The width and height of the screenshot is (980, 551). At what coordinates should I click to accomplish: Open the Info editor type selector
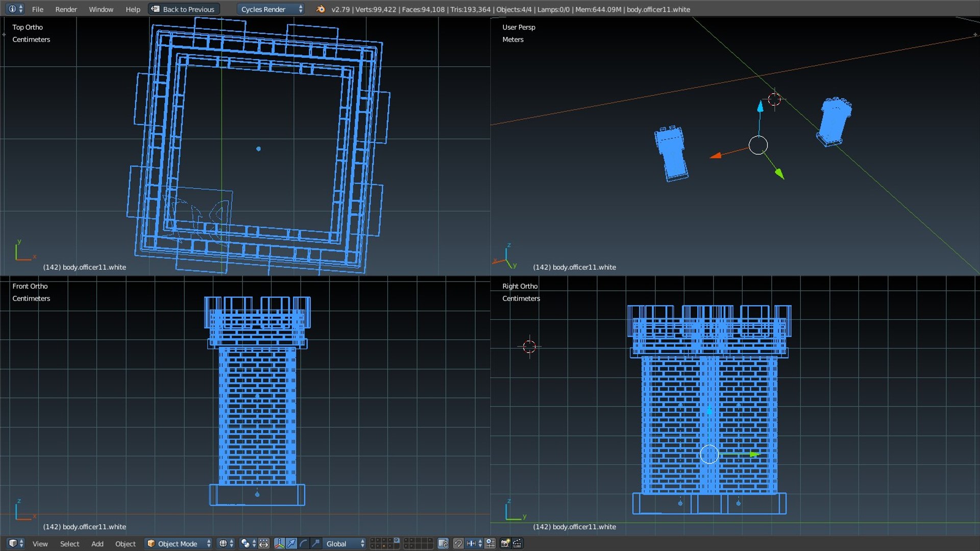pyautogui.click(x=15, y=9)
